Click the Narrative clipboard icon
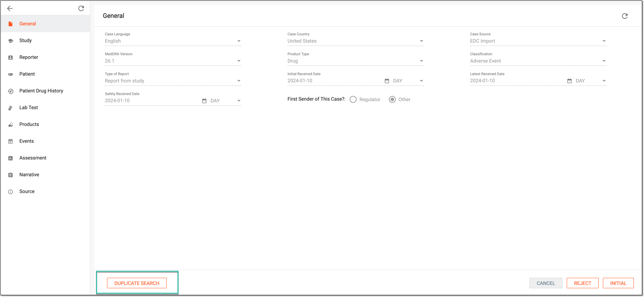Screen dimensions: 644x297 [x=11, y=175]
